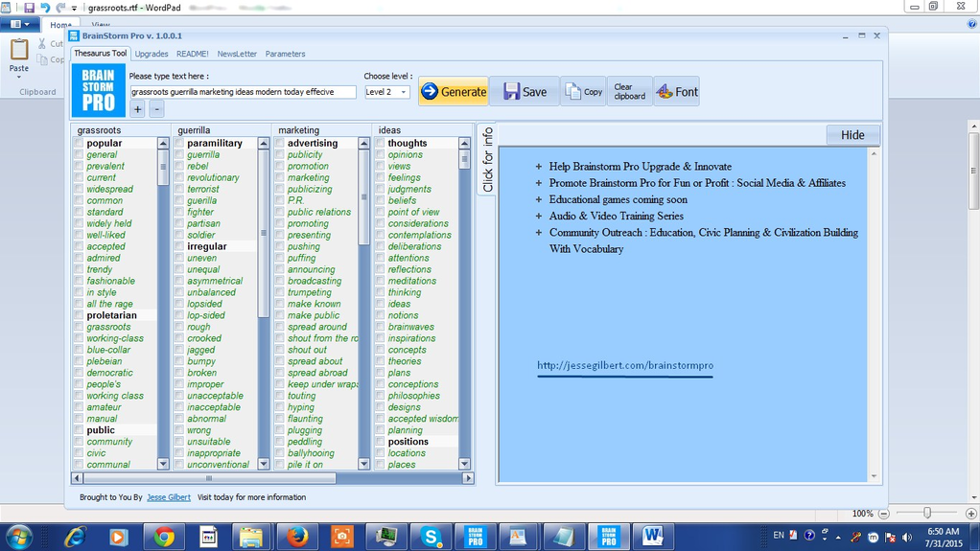This screenshot has height=551, width=980.
Task: Click WordPad zoom-out minus button
Action: coord(884,514)
